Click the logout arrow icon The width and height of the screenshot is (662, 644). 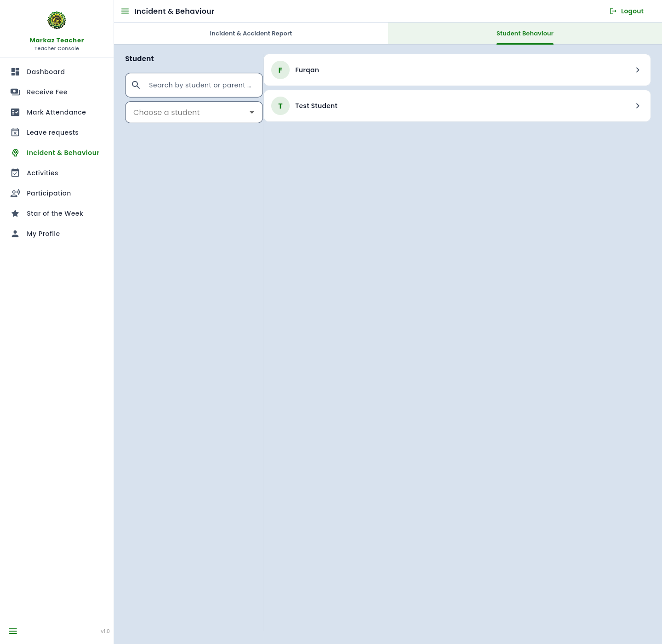click(613, 11)
